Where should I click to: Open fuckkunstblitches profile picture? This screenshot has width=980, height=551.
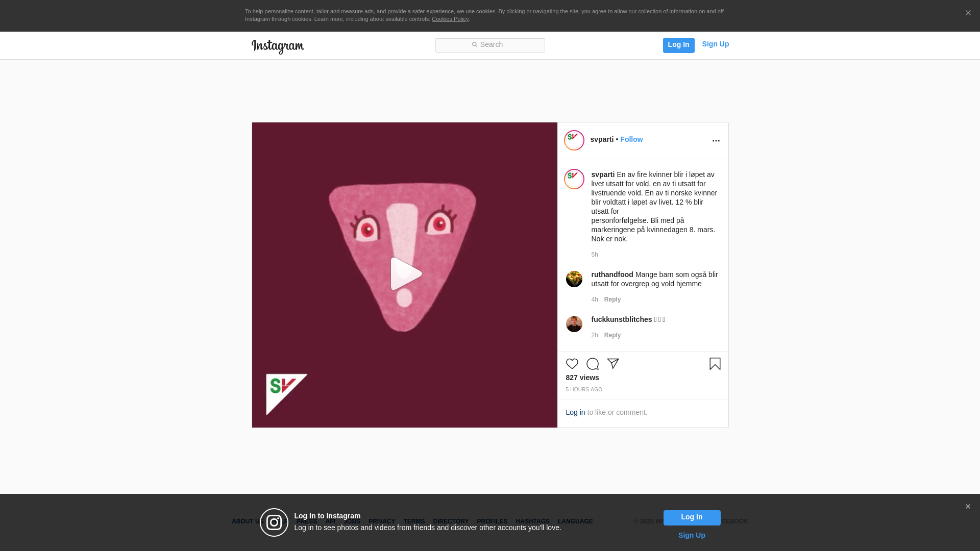[574, 324]
